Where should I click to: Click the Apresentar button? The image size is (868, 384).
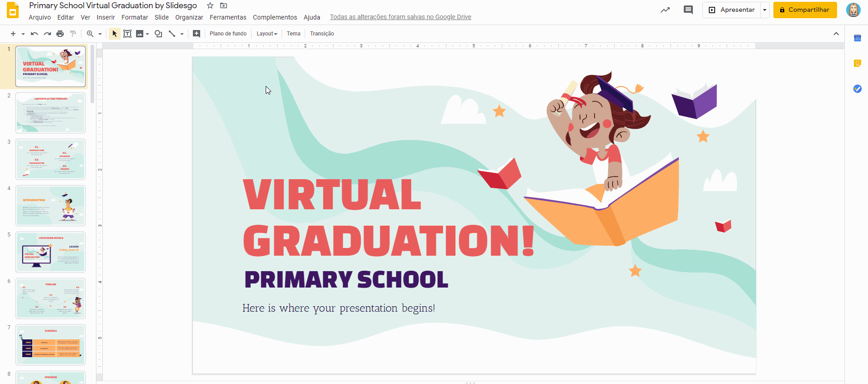732,10
